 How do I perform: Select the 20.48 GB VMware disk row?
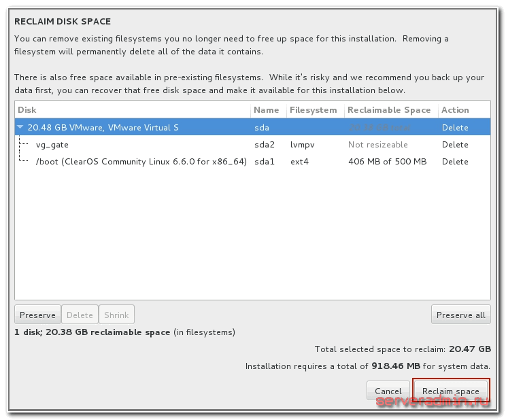[x=102, y=128]
